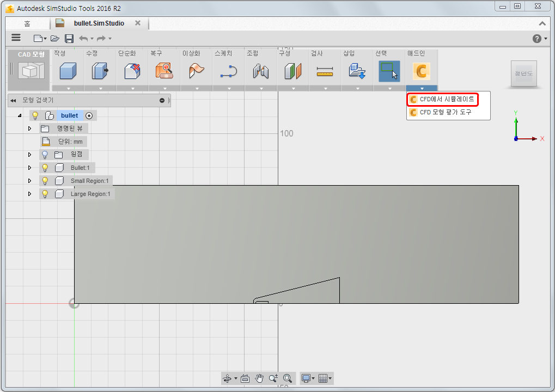Click the activate radio button beside bullet
Image resolution: width=555 pixels, height=392 pixels.
click(x=89, y=115)
